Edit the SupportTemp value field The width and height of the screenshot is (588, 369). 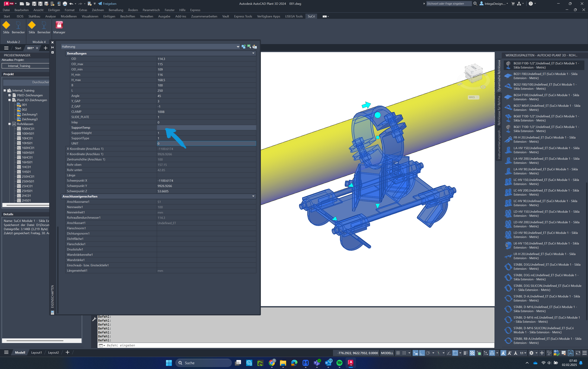point(206,127)
